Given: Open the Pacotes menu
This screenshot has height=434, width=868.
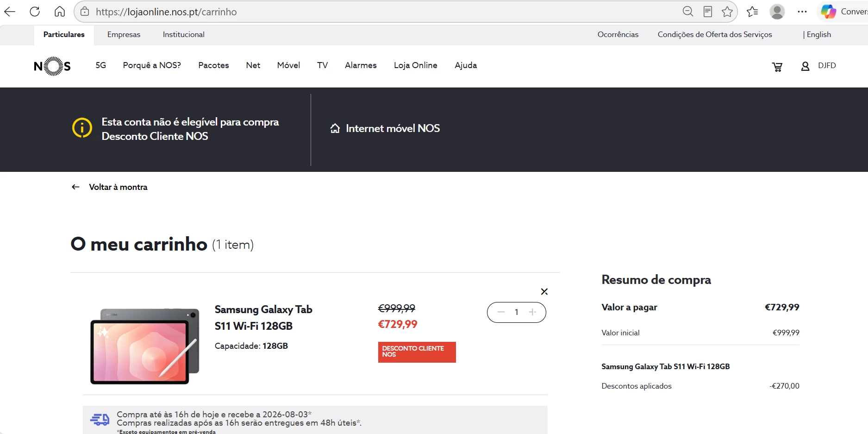Looking at the screenshot, I should [213, 65].
